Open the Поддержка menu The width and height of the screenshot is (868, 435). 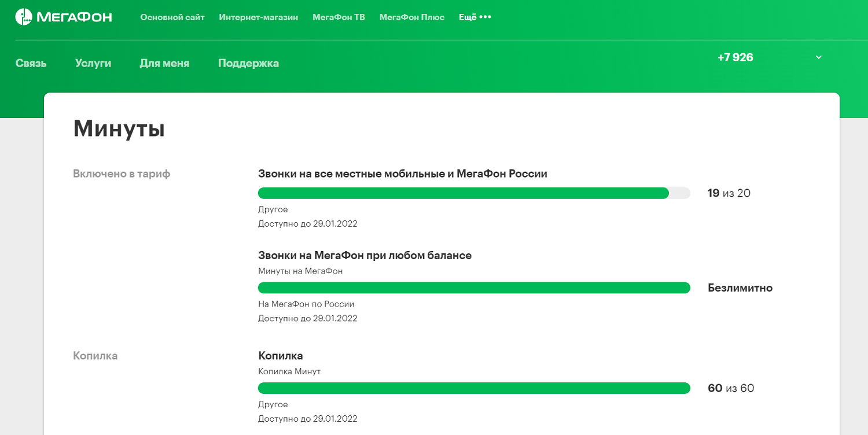click(x=248, y=63)
